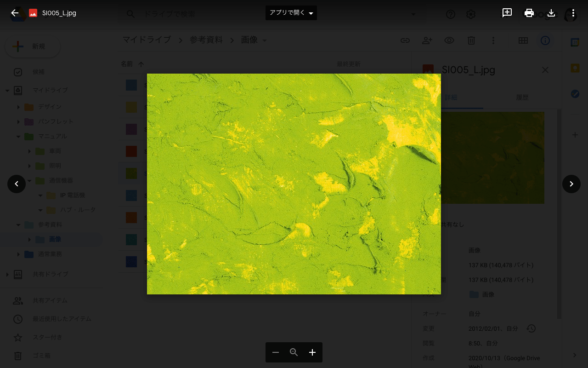Click the '新規' new button
Screen dimensions: 588x368
click(33, 46)
